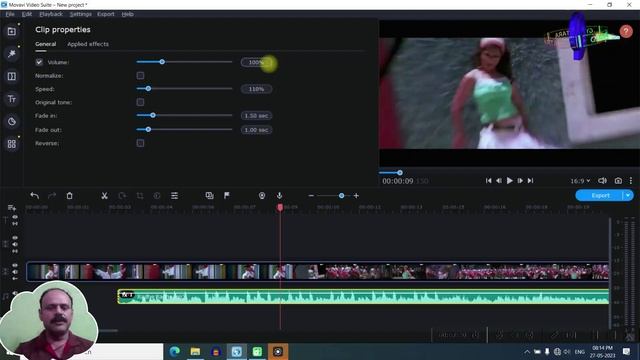Enable the Normalize checkbox

(140, 76)
